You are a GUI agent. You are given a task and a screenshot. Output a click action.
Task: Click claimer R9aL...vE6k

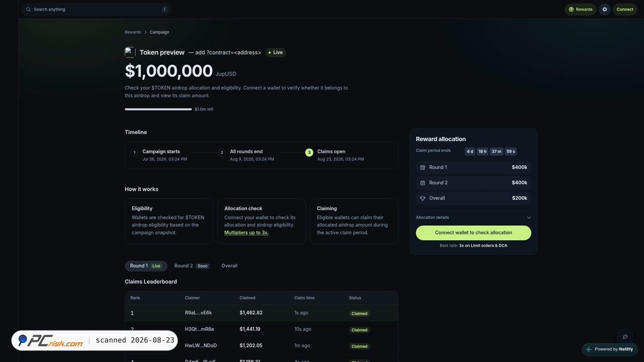(198, 313)
